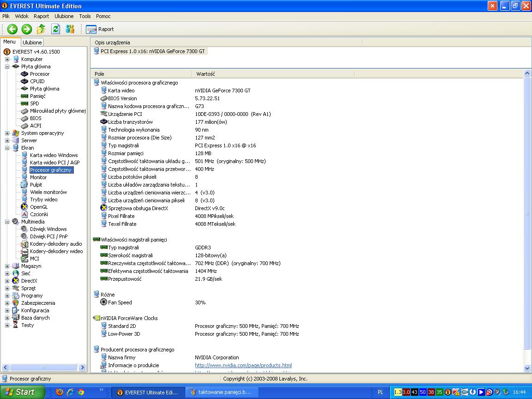The width and height of the screenshot is (532, 399).
Task: Expand the Komputer tree node
Action: tap(7, 59)
